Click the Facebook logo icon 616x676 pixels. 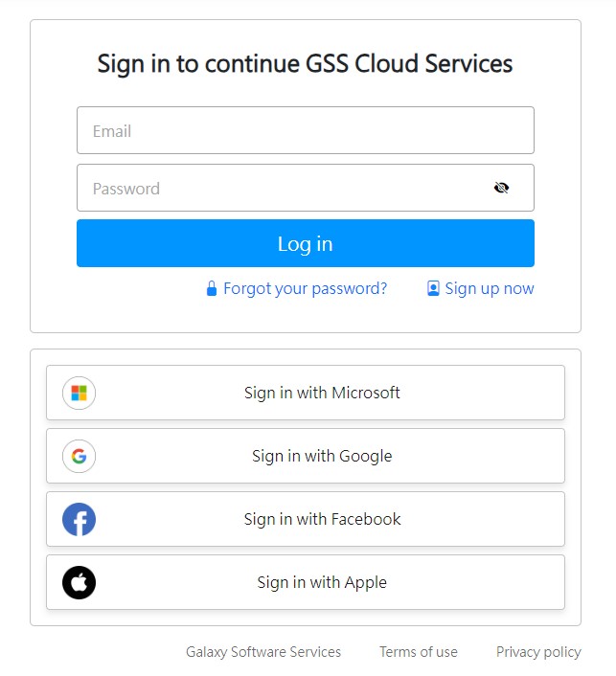click(79, 519)
